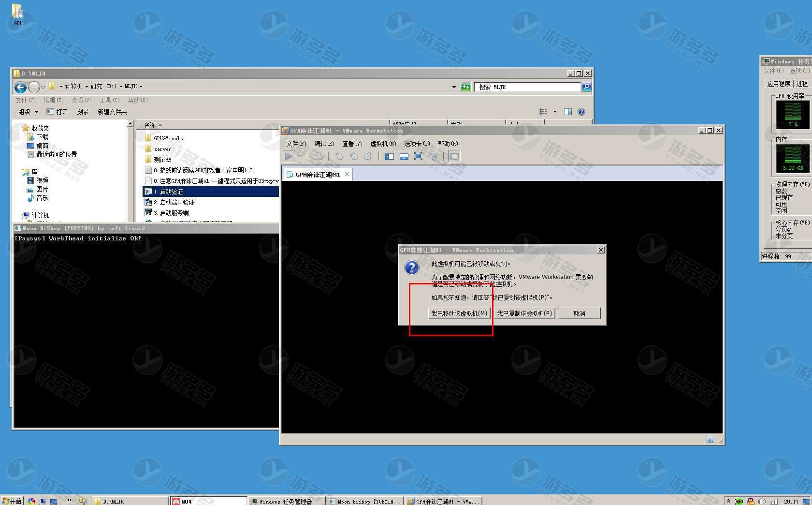Screen dimensions: 812x505
Task: Open Explorer view options dropdown arrow
Action: click(555, 112)
